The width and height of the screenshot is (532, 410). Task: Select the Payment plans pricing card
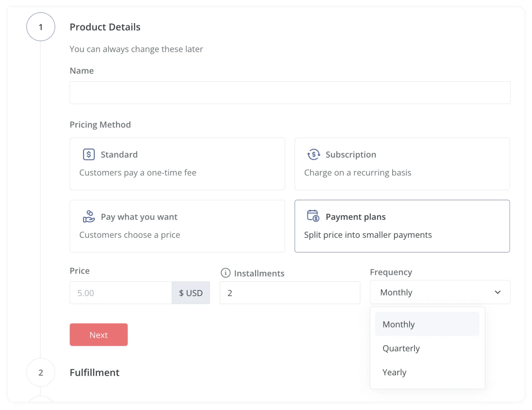tap(402, 226)
